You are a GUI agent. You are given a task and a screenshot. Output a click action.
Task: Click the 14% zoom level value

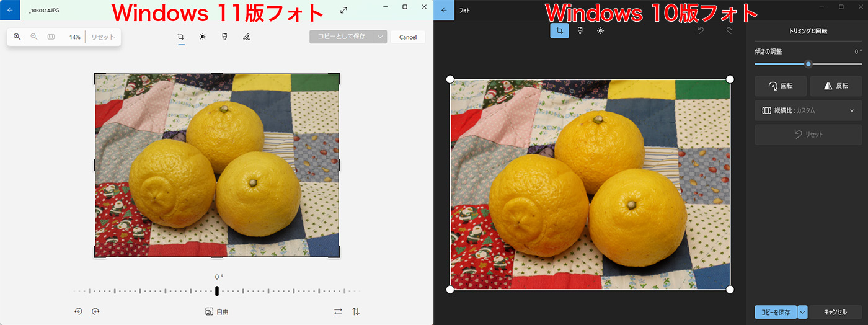74,37
